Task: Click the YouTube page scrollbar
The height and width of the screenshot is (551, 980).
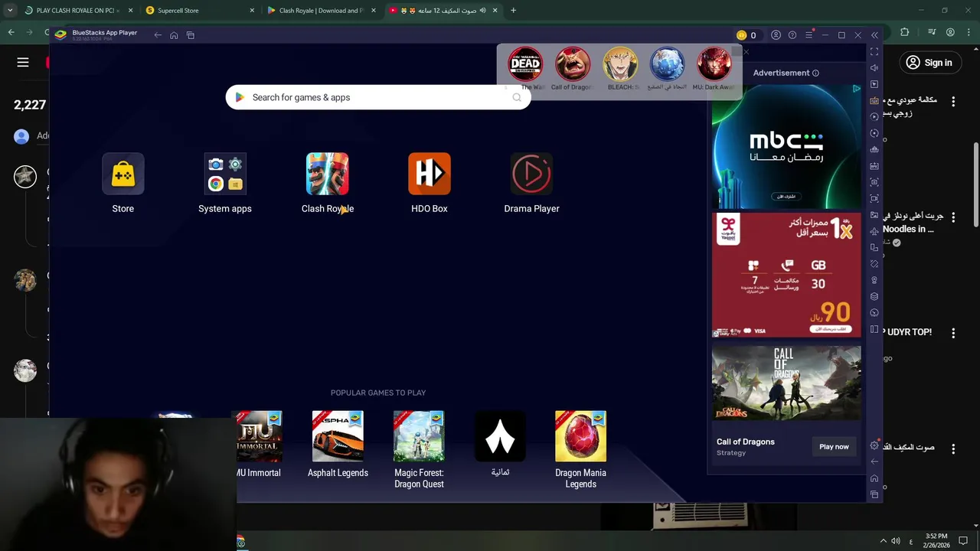Action: click(x=976, y=184)
